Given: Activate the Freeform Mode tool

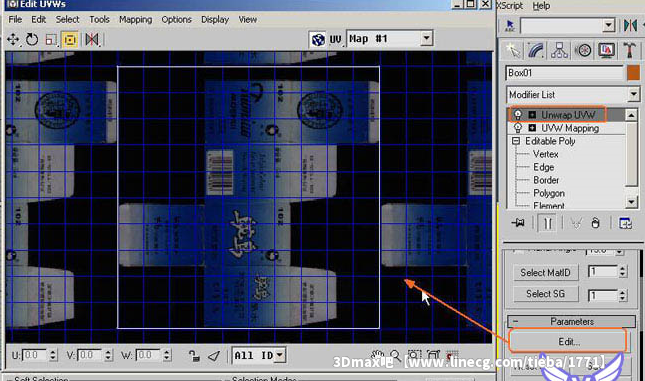Looking at the screenshot, I should click(x=70, y=39).
